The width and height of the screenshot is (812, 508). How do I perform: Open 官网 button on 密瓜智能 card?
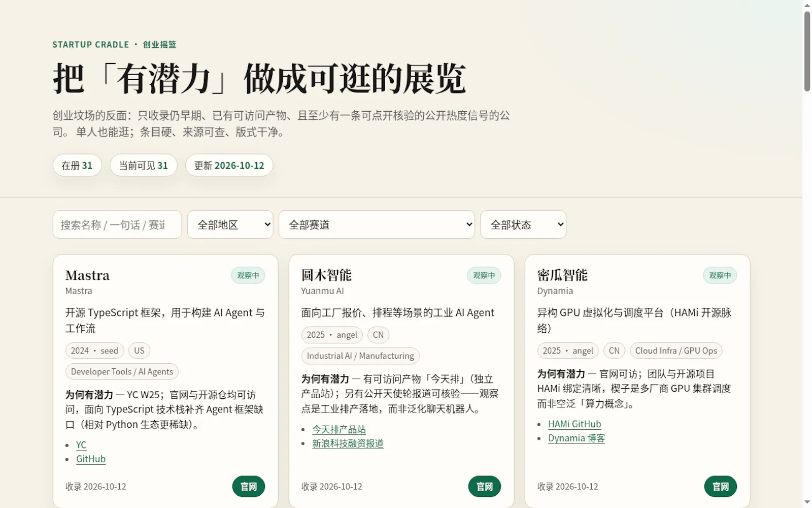coord(721,487)
